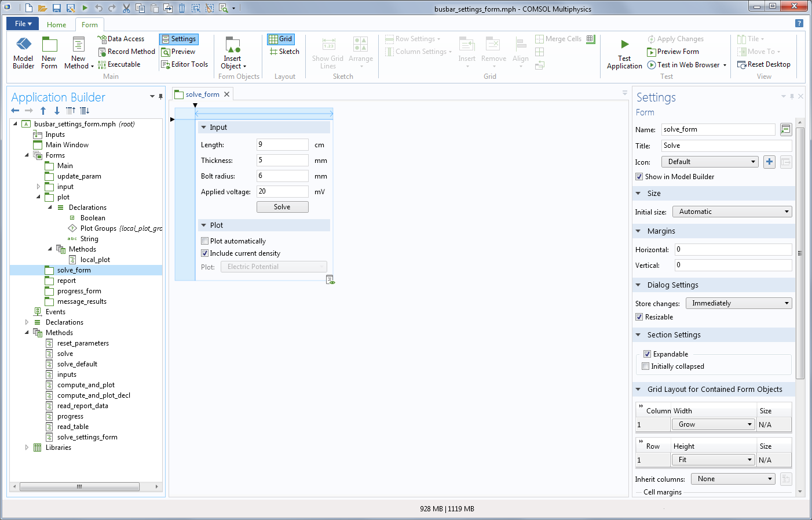Click the New Form icon
812x520 pixels.
click(49, 45)
